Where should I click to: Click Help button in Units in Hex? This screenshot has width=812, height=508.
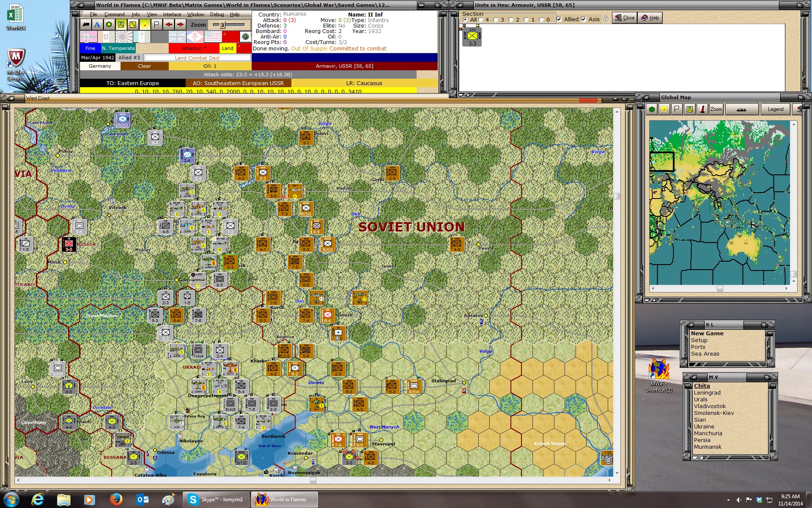coord(650,18)
